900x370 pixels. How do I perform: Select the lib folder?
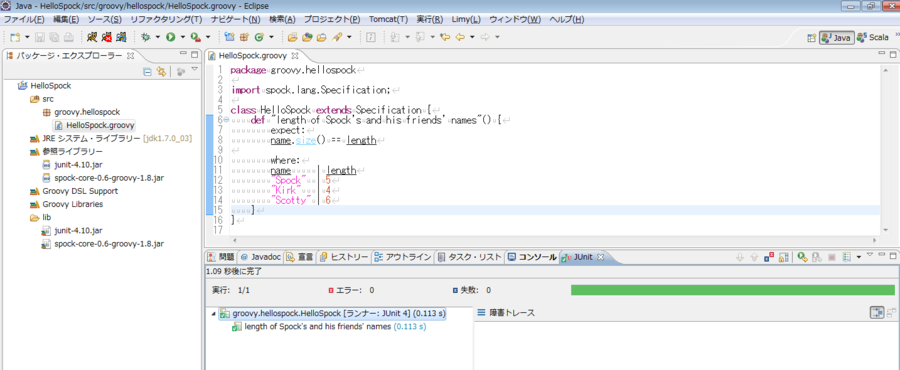tap(40, 217)
